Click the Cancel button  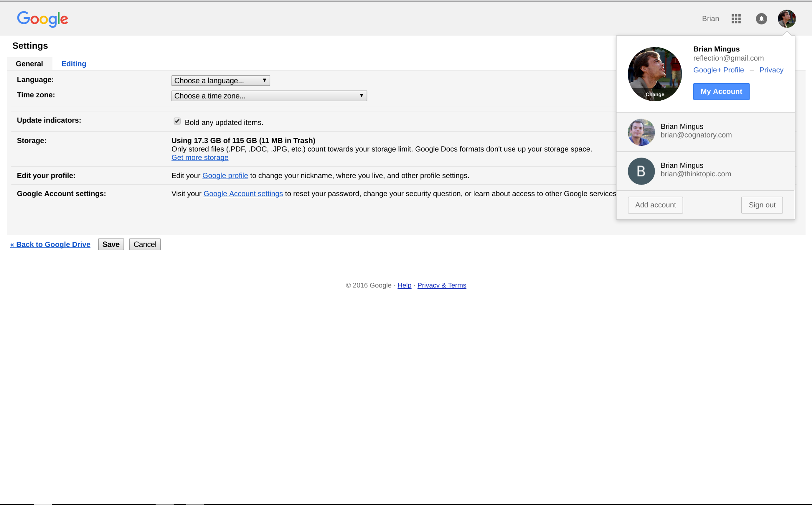point(145,245)
